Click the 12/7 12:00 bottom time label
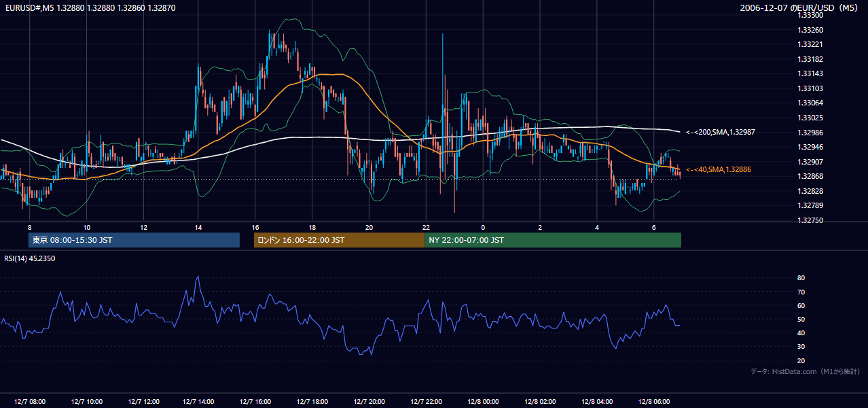This screenshot has width=868, height=408. pos(143,401)
